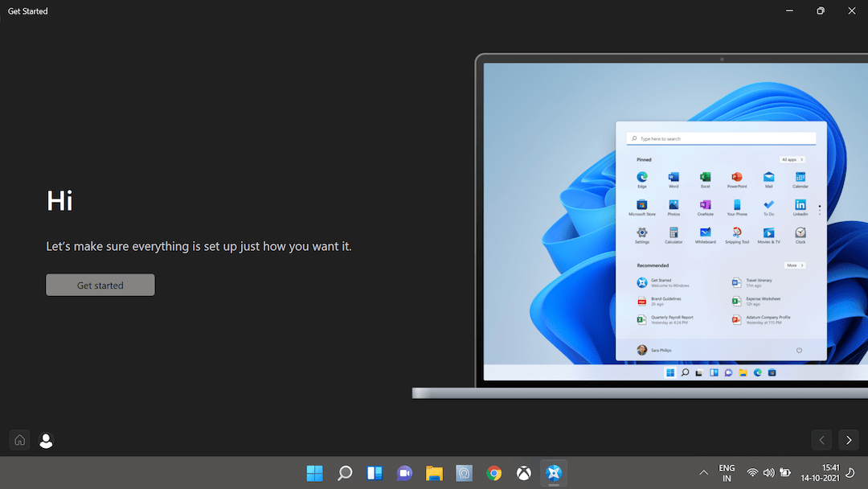This screenshot has height=489, width=868.
Task: Click the Get started button
Action: (100, 285)
